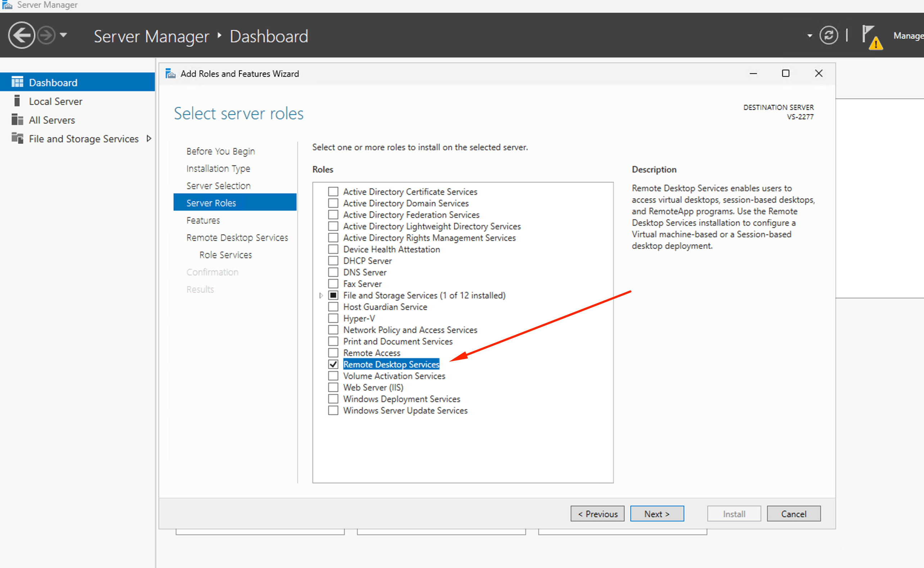Check Active Directory Rights Management Services

[x=333, y=238]
